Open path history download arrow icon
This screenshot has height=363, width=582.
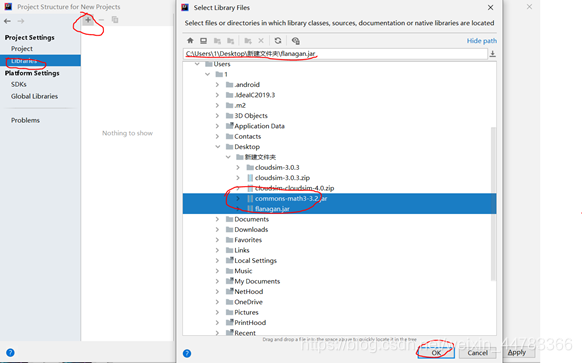pyautogui.click(x=492, y=54)
